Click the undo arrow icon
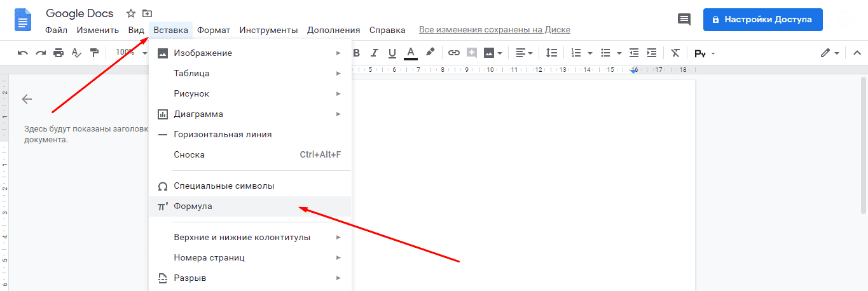The width and height of the screenshot is (868, 291). pos(23,53)
